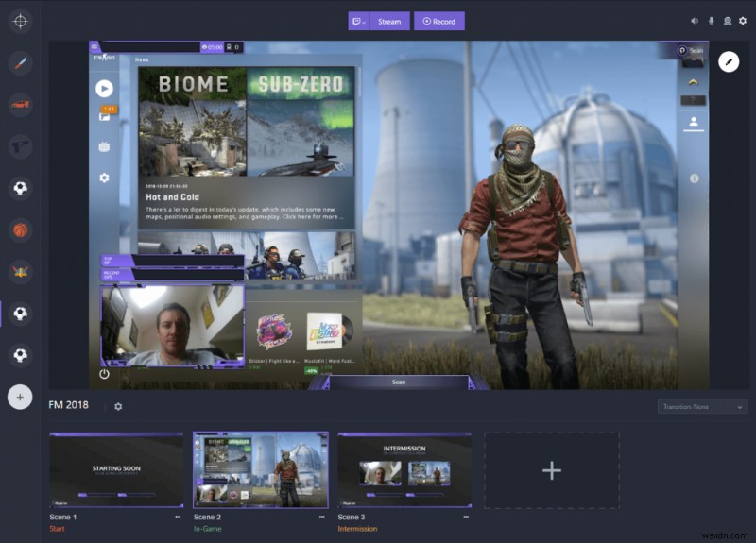Click the power quit icon in the preview
The height and width of the screenshot is (543, 756).
[104, 374]
